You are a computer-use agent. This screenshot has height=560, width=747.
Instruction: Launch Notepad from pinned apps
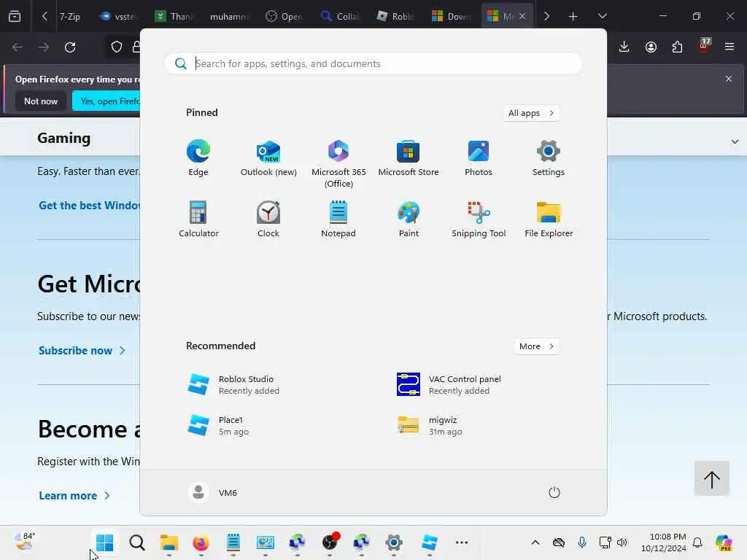pyautogui.click(x=338, y=219)
